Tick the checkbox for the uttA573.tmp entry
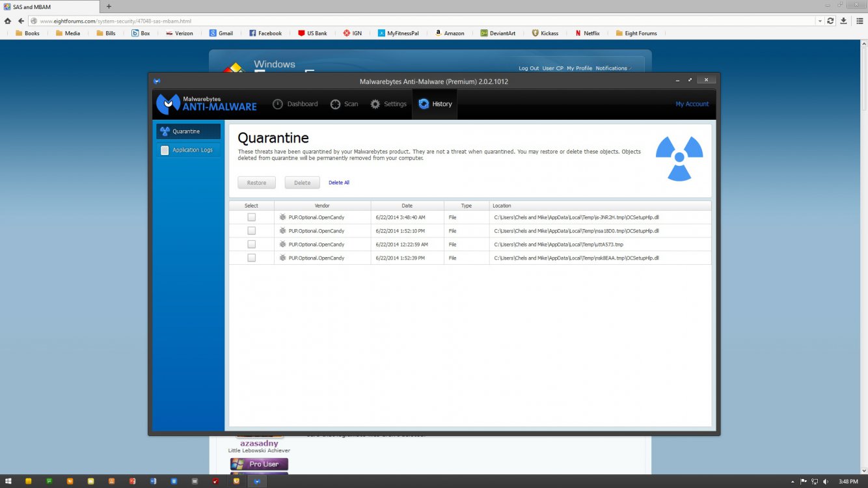This screenshot has width=868, height=488. coord(251,245)
